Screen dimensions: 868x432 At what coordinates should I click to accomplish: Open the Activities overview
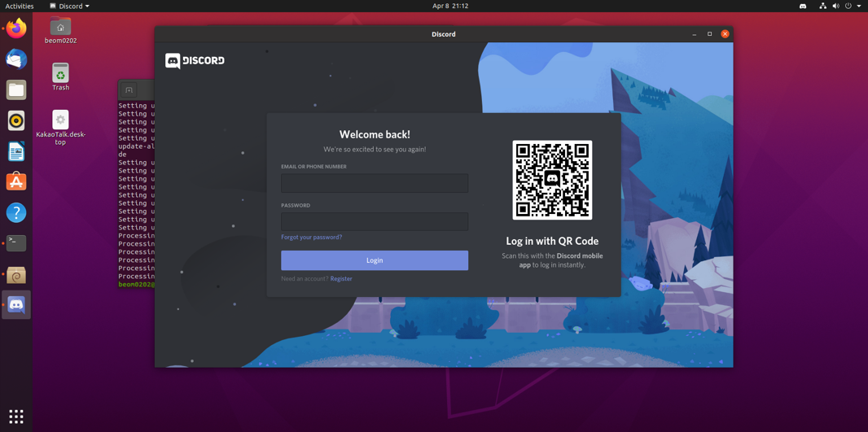tap(20, 7)
